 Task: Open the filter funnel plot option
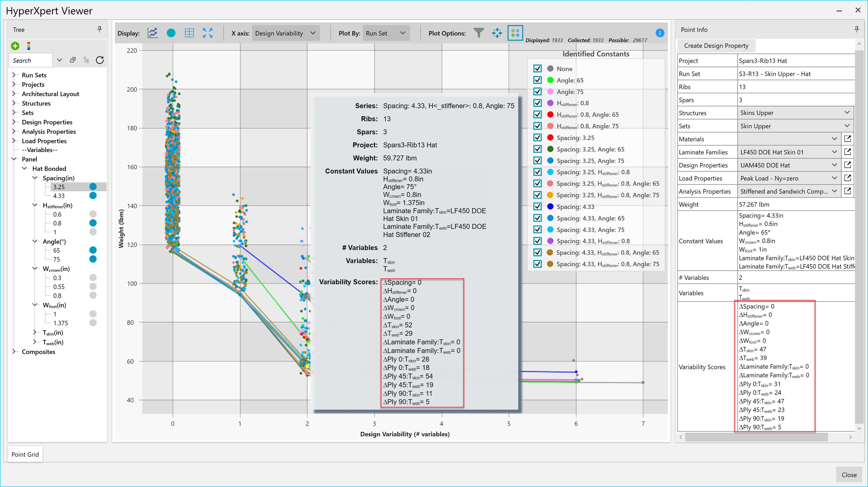[479, 33]
